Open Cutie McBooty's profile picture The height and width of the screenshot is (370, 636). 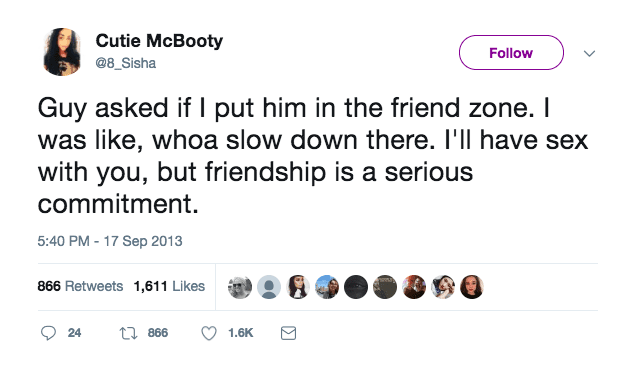click(x=62, y=52)
